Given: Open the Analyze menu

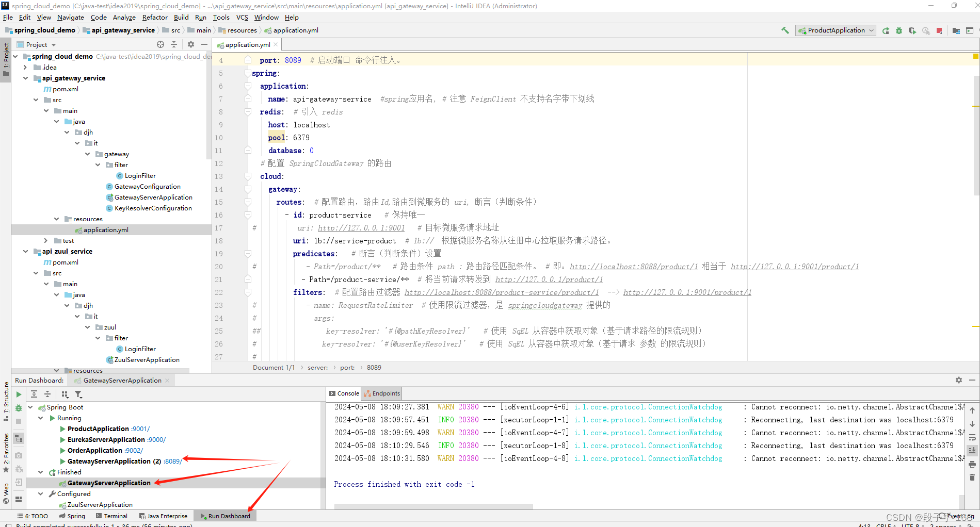Looking at the screenshot, I should pyautogui.click(x=124, y=18).
